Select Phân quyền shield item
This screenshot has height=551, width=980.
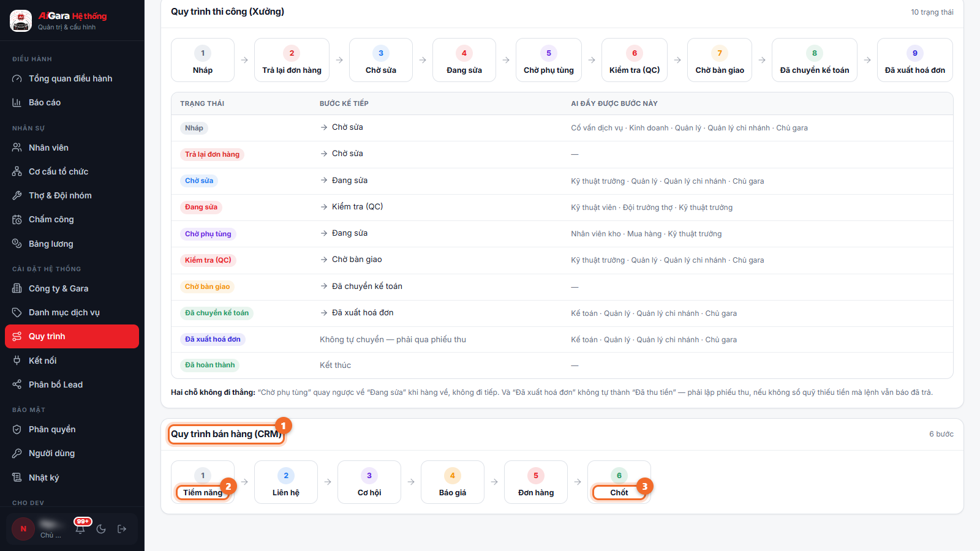coord(72,429)
